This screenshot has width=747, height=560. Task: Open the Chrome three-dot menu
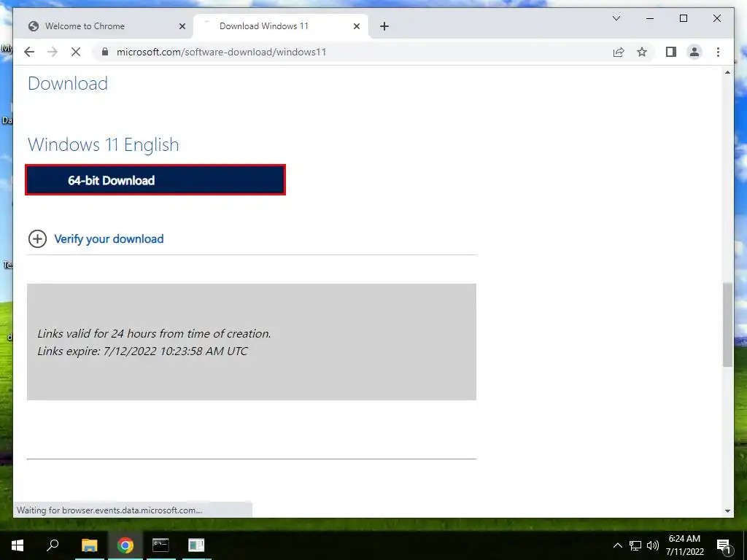[718, 52]
